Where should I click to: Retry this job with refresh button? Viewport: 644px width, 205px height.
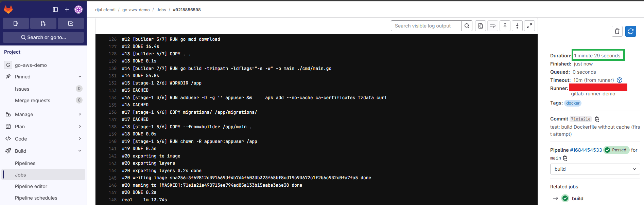tap(631, 31)
